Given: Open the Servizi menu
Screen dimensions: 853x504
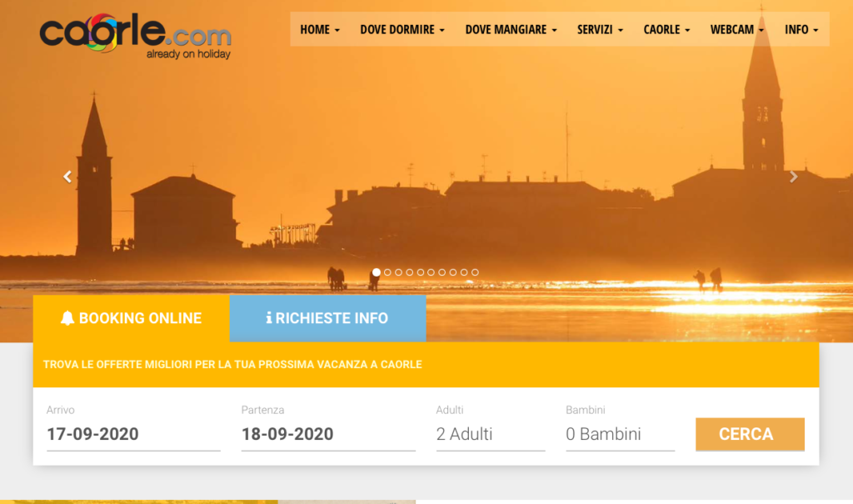Looking at the screenshot, I should pos(600,29).
